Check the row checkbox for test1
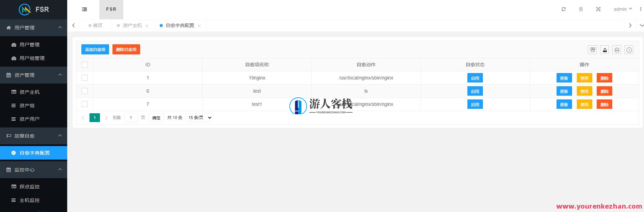Image resolution: width=644 pixels, height=212 pixels. tap(85, 104)
